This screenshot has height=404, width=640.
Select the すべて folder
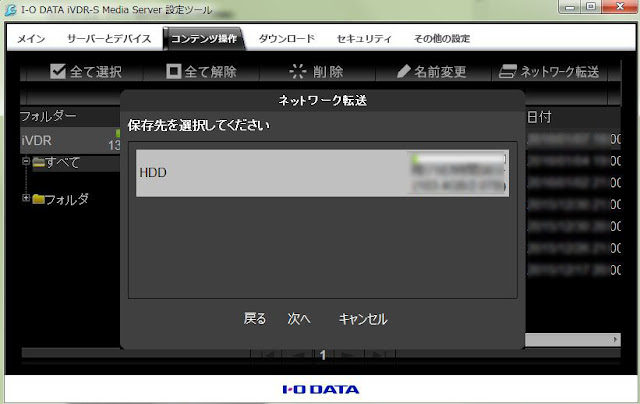(56, 162)
